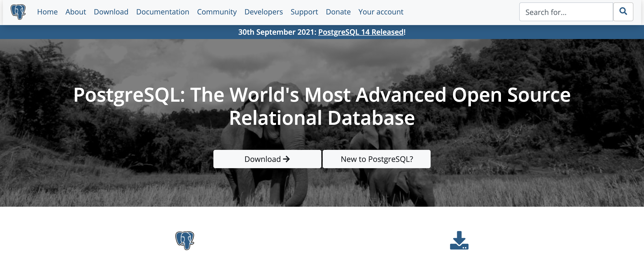
Task: Select the Community nav item
Action: click(217, 12)
